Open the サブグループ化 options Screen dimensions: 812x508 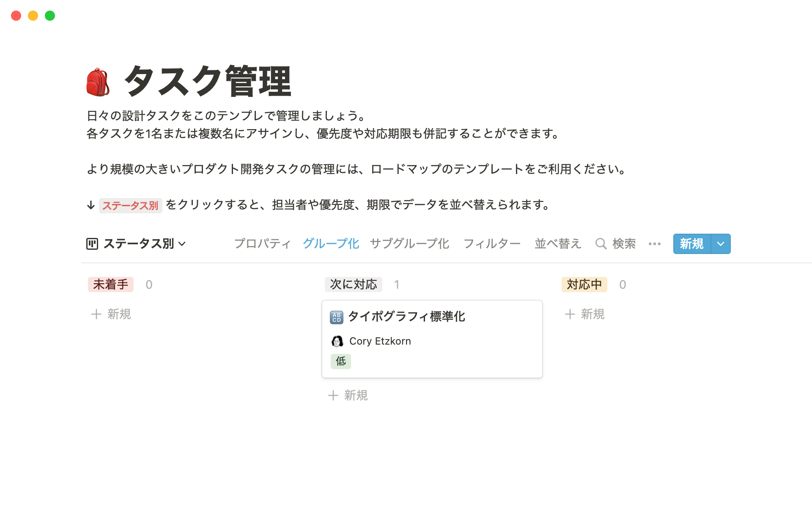[409, 244]
